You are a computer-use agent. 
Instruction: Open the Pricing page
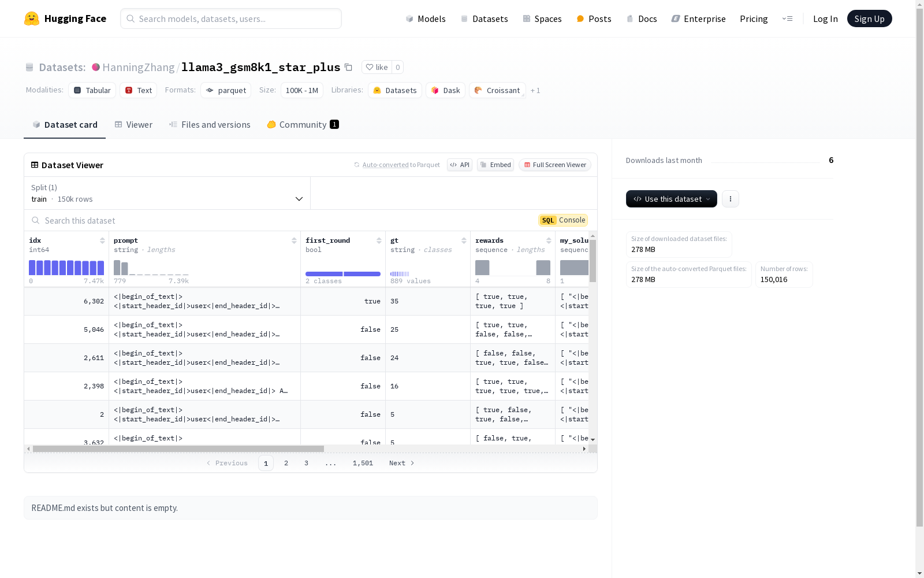754,18
